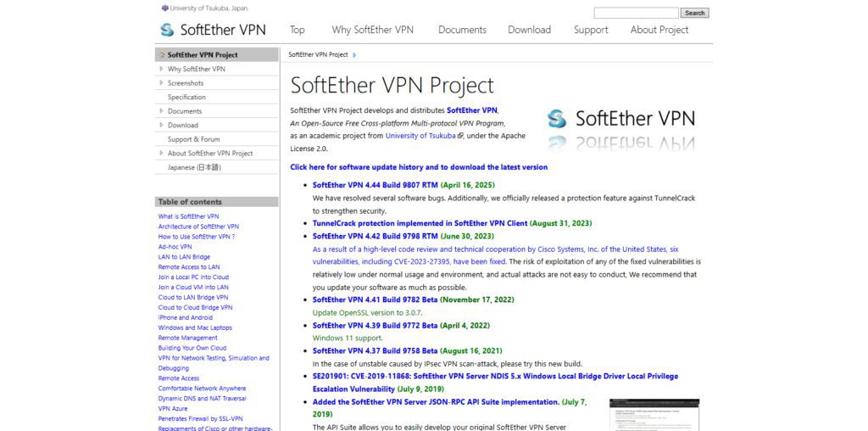This screenshot has height=431, width=868.
Task: Open Cloud to LAN Bridge VPN link
Action: pos(193,298)
